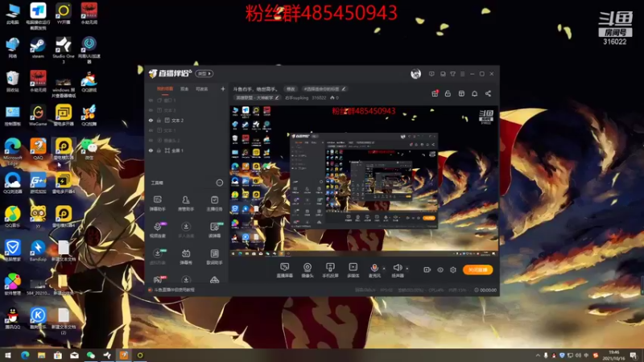Image resolution: width=644 pixels, height=362 pixels.
Task: Add a 多媒体 multimedia source
Action: tap(353, 270)
